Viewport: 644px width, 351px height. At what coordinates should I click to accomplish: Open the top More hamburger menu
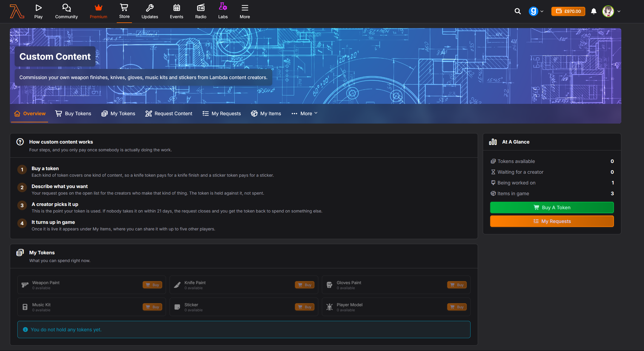245,11
